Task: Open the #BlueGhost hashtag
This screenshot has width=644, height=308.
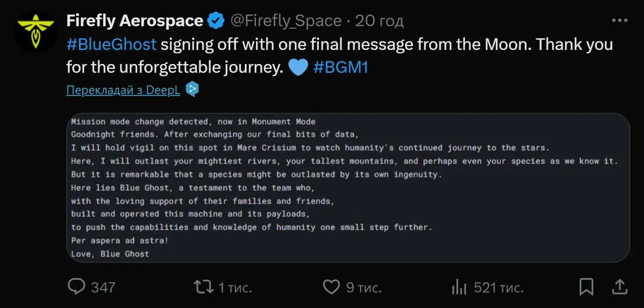Action: (111, 44)
